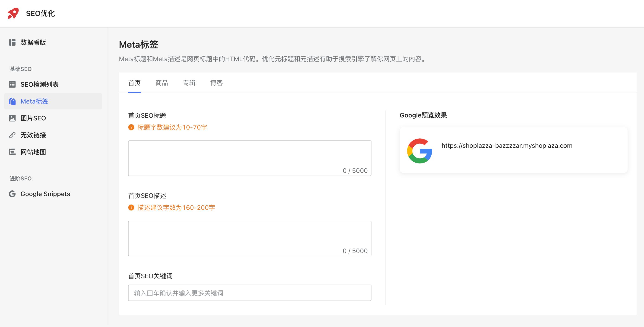The width and height of the screenshot is (644, 327).
Task: Click the large Google logo in preview
Action: (420, 151)
